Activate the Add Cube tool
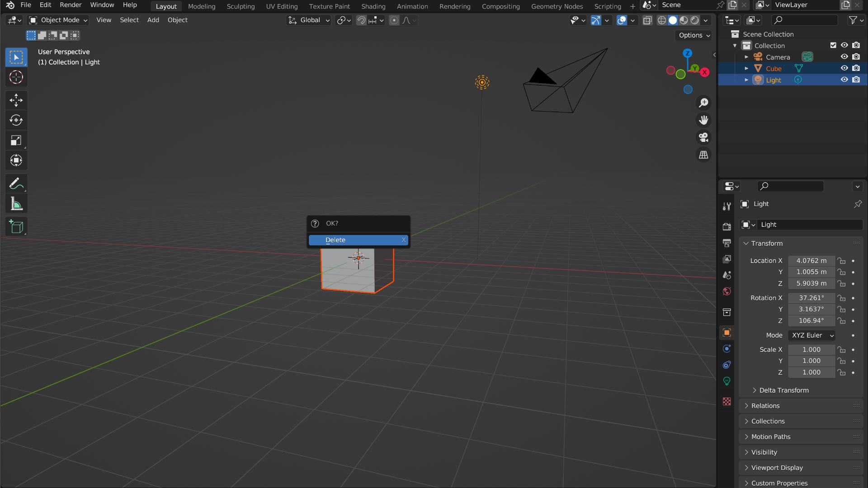This screenshot has width=868, height=488. coord(16,227)
